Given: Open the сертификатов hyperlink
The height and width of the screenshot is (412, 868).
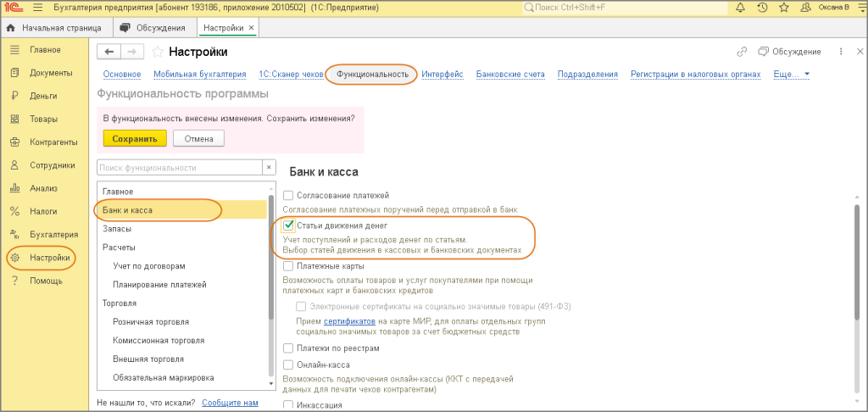Looking at the screenshot, I should [350, 321].
